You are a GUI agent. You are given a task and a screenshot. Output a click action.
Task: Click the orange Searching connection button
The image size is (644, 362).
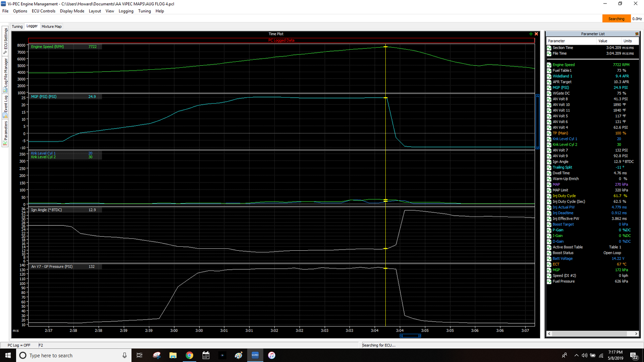coord(616,19)
